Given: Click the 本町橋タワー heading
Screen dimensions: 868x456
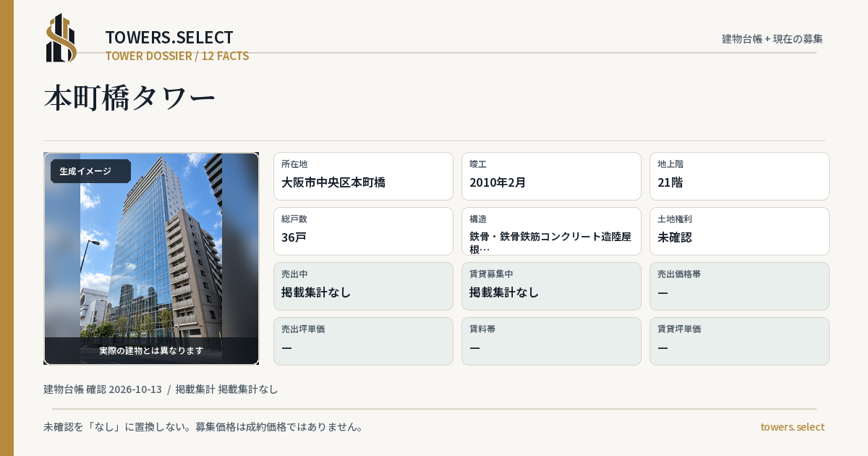Looking at the screenshot, I should coord(130,98).
